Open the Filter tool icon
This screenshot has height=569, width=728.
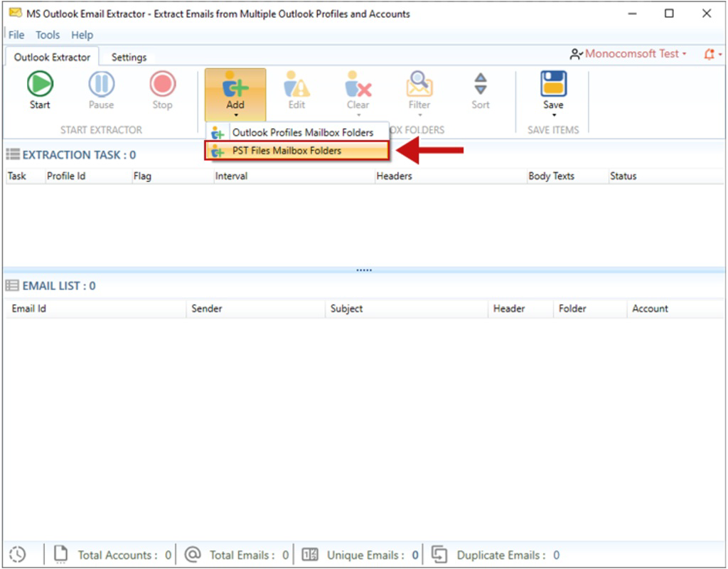pyautogui.click(x=419, y=84)
